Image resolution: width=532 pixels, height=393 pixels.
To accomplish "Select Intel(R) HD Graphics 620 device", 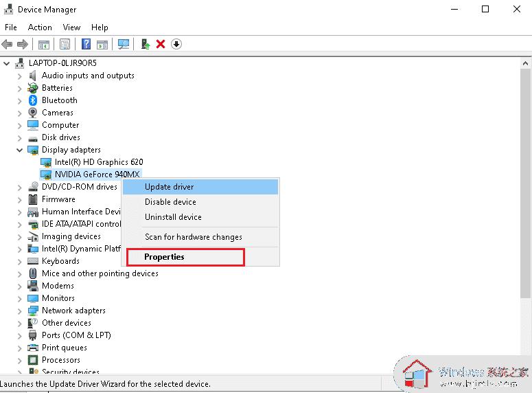I will (x=99, y=162).
